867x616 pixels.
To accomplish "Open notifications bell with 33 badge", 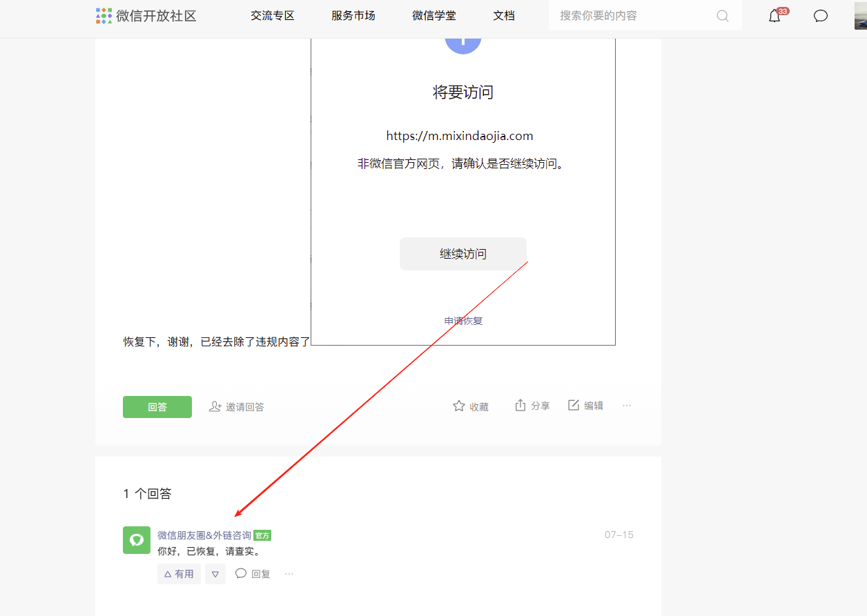I will pyautogui.click(x=775, y=16).
